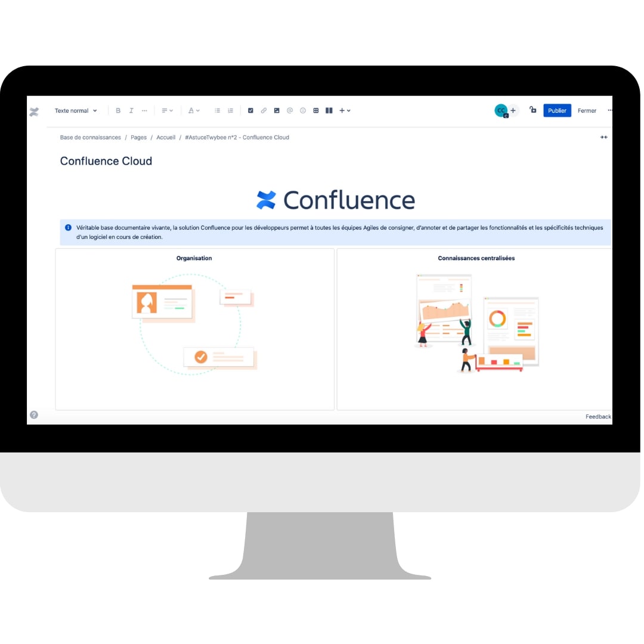
Task: Open the page restrictions lock
Action: [532, 110]
